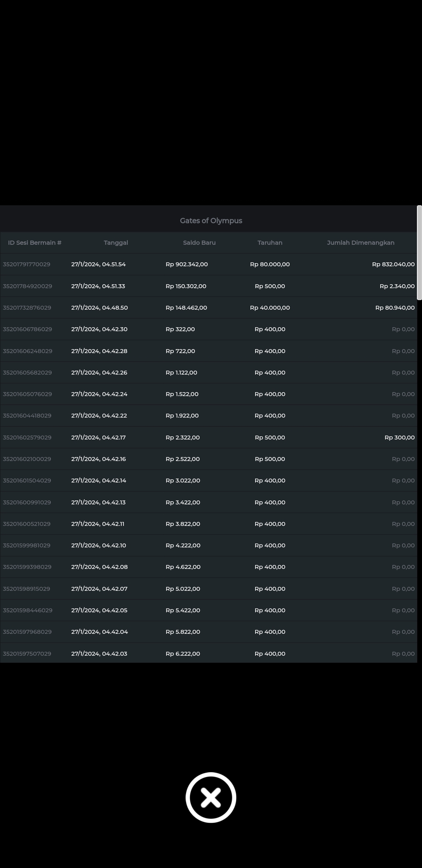The image size is (422, 868).
Task: Select the Tanggal column header
Action: tap(116, 242)
